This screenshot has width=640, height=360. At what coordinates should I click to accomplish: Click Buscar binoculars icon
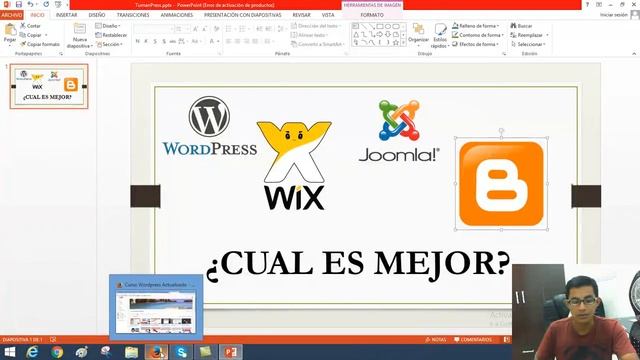(513, 26)
